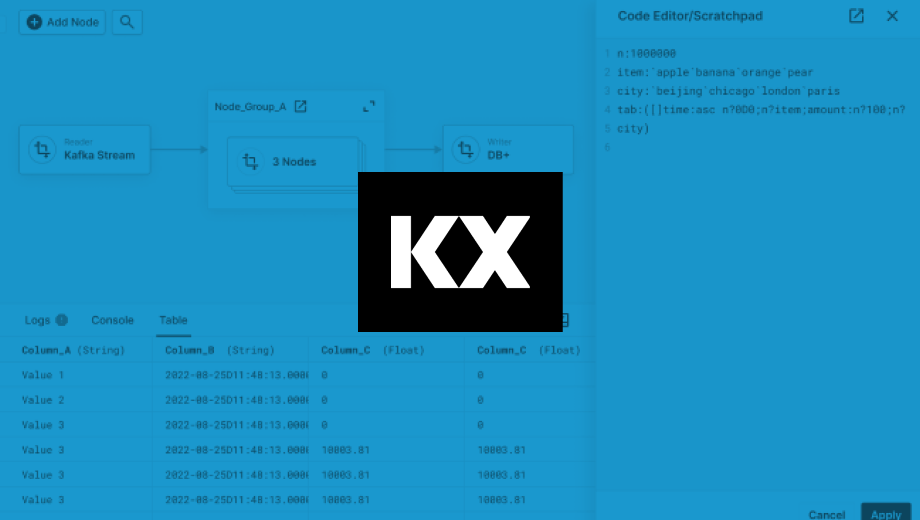Click code line 'n:1000000' in the editor
The image size is (920, 520).
coord(646,53)
